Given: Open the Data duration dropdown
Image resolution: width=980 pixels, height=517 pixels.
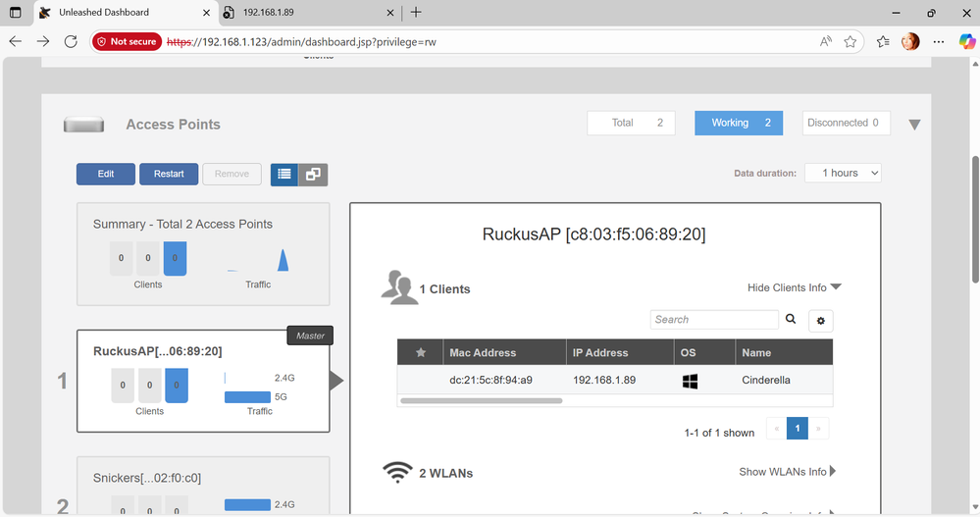Looking at the screenshot, I should (x=843, y=174).
